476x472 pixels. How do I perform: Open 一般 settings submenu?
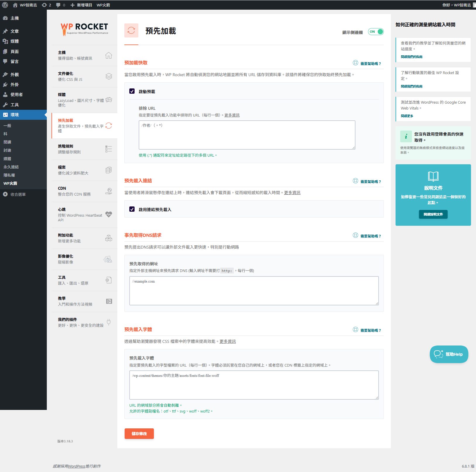(7, 126)
